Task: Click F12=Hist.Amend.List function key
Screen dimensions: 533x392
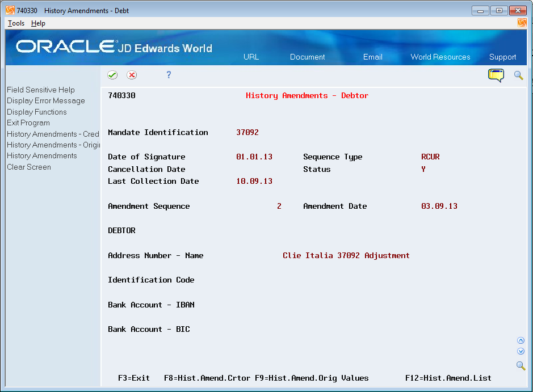Action: coord(448,378)
